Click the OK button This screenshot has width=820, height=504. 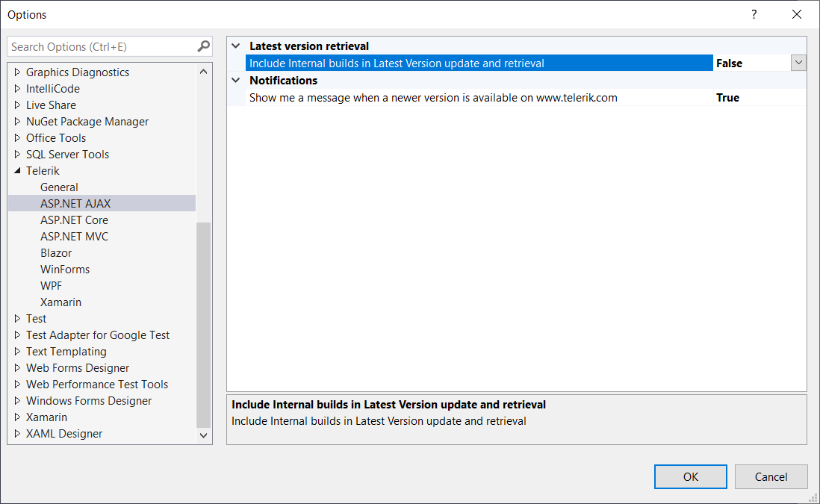[690, 477]
